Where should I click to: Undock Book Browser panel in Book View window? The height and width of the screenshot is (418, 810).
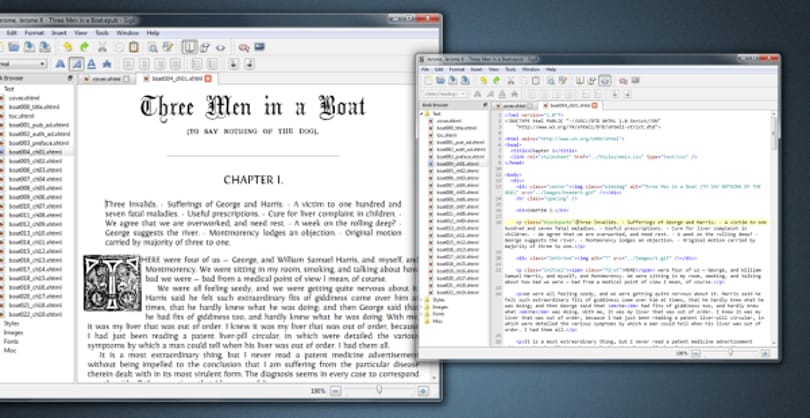(x=70, y=79)
